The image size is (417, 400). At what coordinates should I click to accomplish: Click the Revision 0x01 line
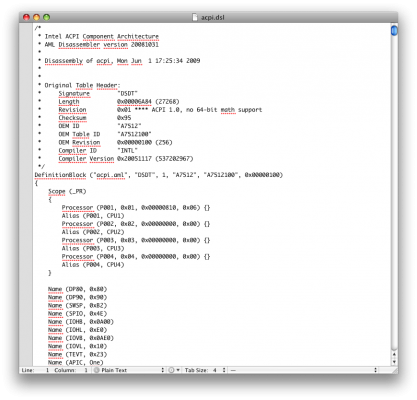click(x=160, y=110)
